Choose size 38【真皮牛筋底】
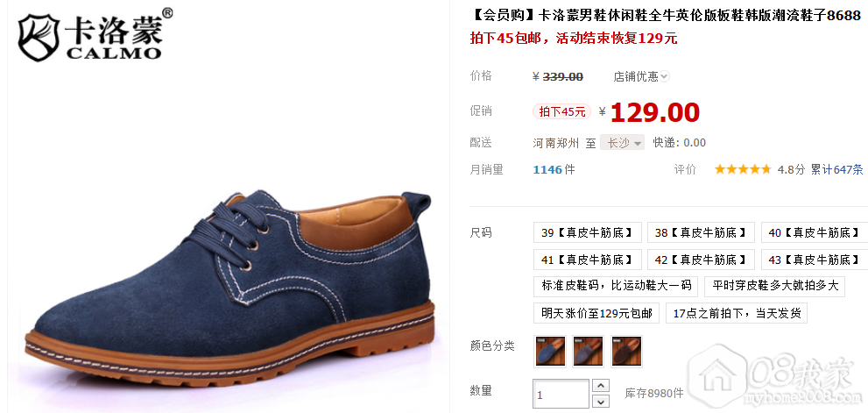 pyautogui.click(x=701, y=232)
